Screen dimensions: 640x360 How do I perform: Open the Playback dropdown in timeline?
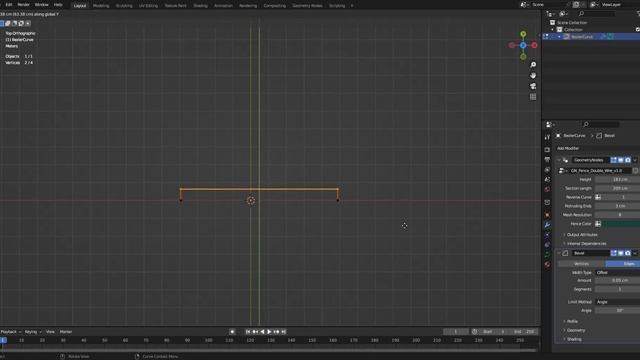tap(11, 332)
